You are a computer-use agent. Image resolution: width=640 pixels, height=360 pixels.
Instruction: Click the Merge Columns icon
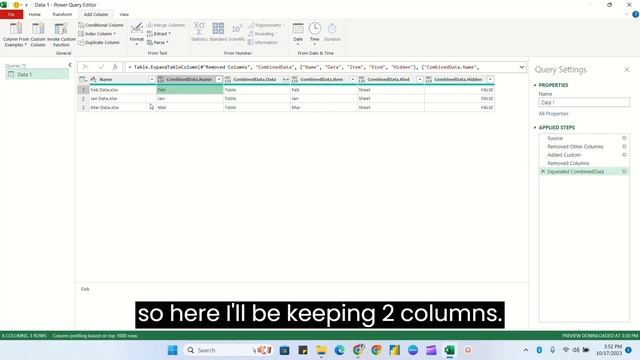click(x=149, y=25)
